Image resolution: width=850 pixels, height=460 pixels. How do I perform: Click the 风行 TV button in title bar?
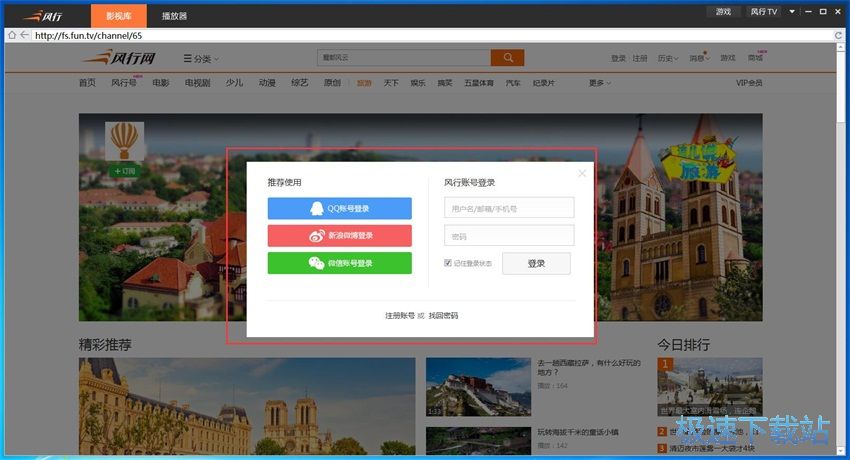click(764, 11)
